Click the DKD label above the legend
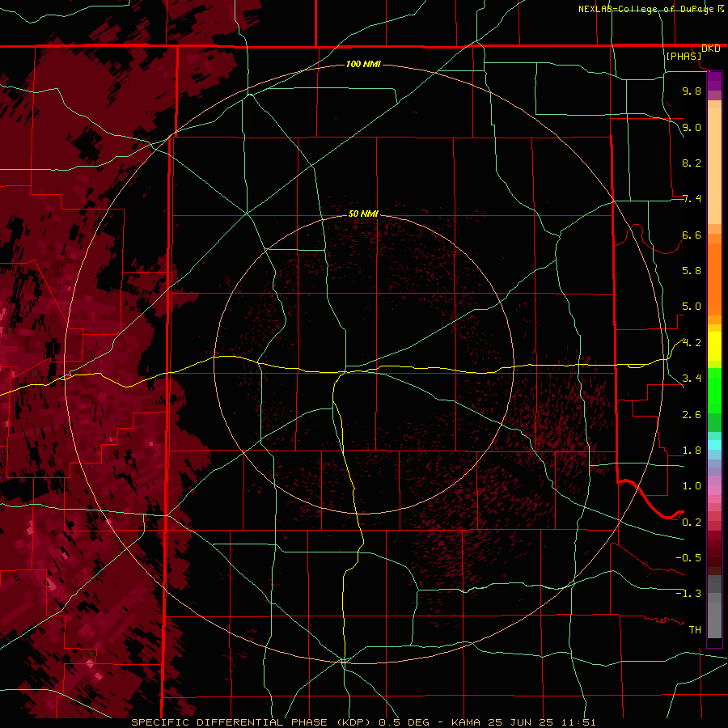 pos(711,48)
